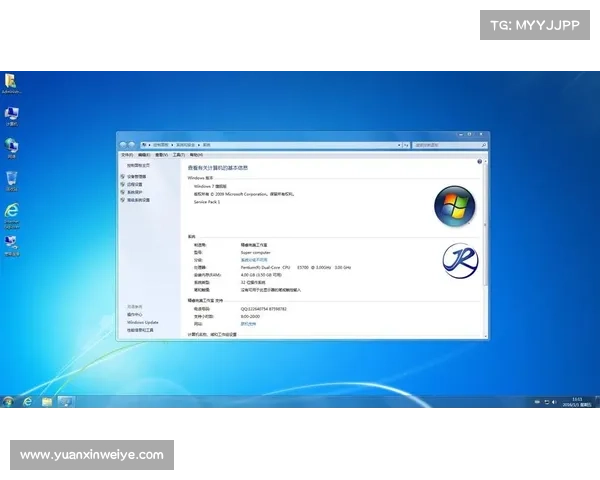Viewport: 600px width, 480px height.
Task: Open the Computer desktop icon
Action: click(11, 116)
